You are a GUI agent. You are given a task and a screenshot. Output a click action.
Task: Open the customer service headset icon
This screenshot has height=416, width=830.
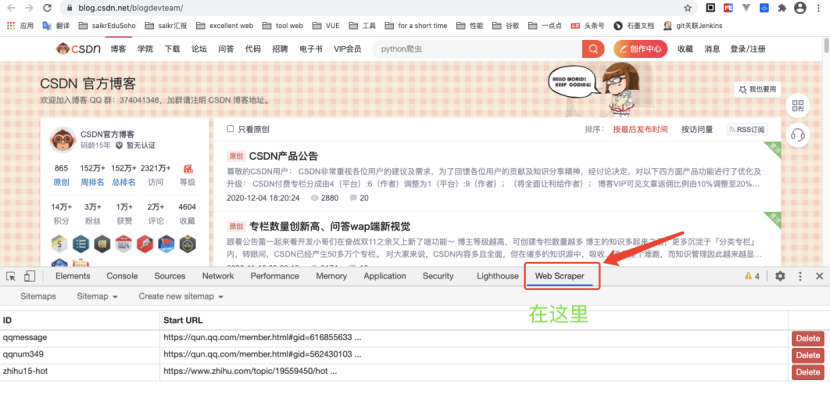pos(798,135)
